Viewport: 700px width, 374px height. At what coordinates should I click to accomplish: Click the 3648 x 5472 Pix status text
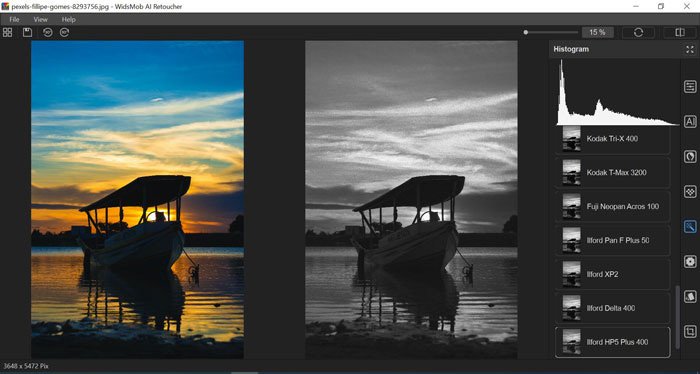tap(25, 366)
